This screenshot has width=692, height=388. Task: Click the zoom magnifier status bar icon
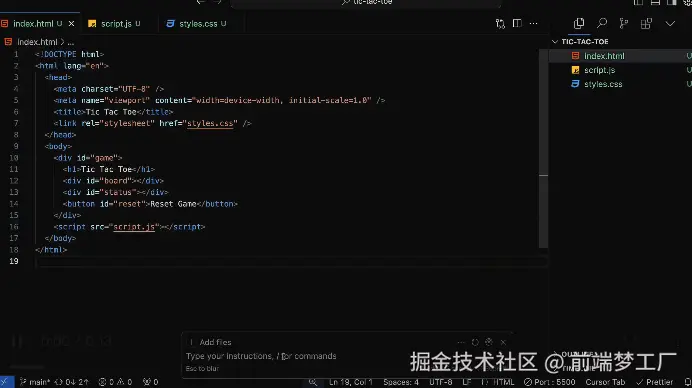pyautogui.click(x=313, y=382)
